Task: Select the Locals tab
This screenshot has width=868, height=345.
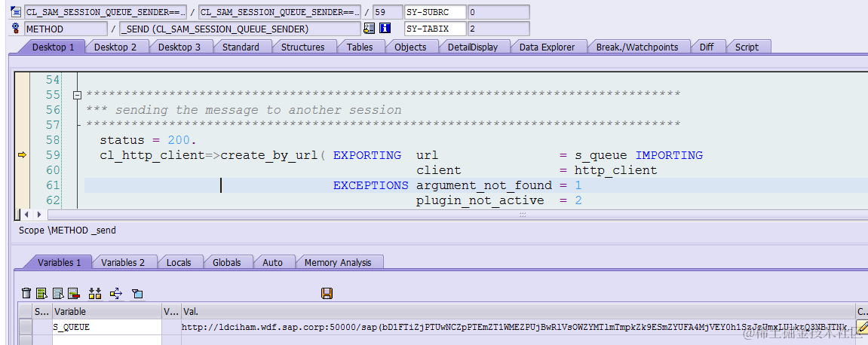Action: (179, 263)
